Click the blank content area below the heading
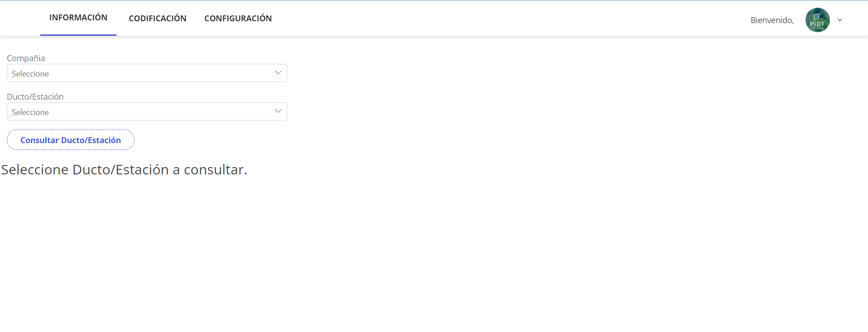Image resolution: width=868 pixels, height=332 pixels. (408, 254)
